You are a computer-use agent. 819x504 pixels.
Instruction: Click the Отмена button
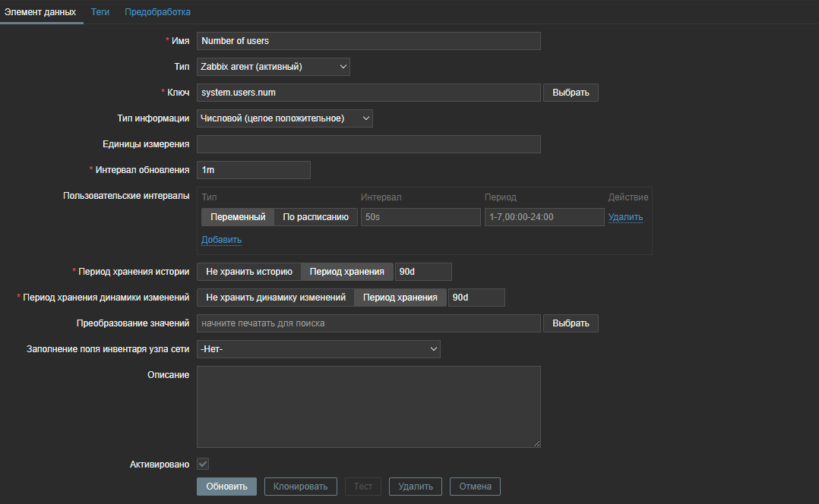pos(475,487)
